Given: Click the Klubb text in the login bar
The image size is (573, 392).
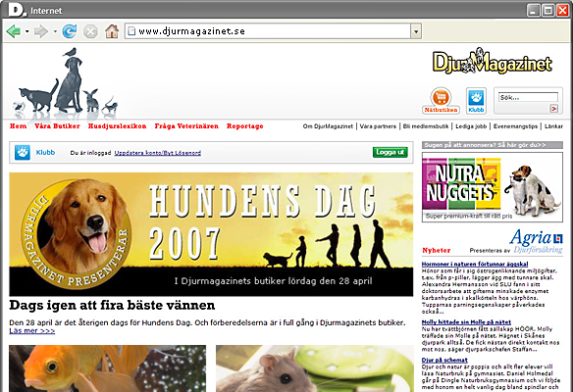Looking at the screenshot, I should tap(45, 152).
